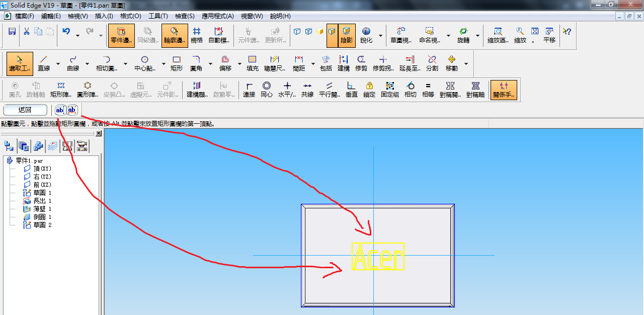644x315 pixels.
Task: Click the 縮放區域 zoom area icon
Action: pos(498,35)
